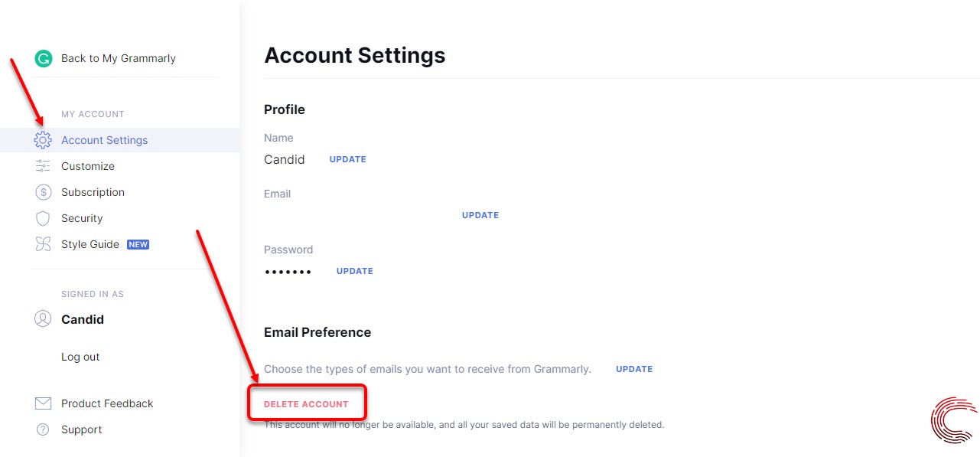Screen dimensions: 980x457
Task: Log out of the account
Action: click(x=80, y=357)
